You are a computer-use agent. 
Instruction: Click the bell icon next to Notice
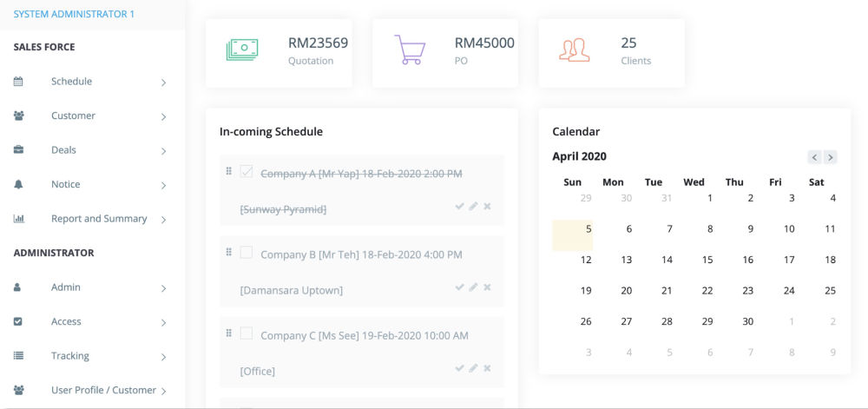coord(18,184)
